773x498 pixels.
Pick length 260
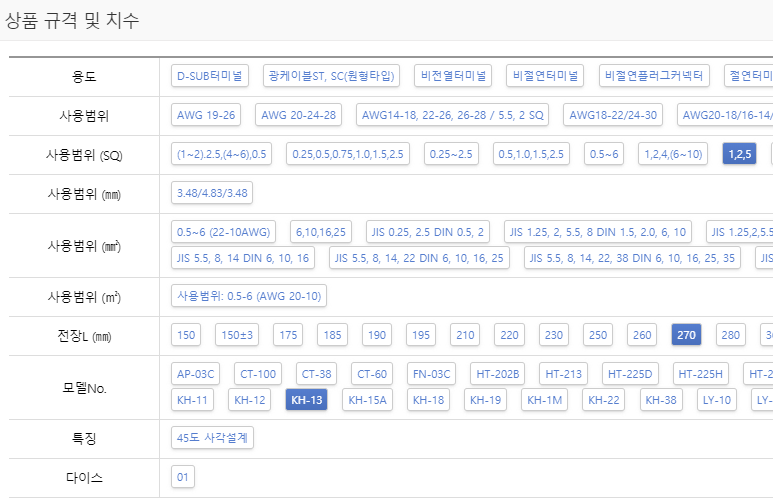pyautogui.click(x=642, y=335)
